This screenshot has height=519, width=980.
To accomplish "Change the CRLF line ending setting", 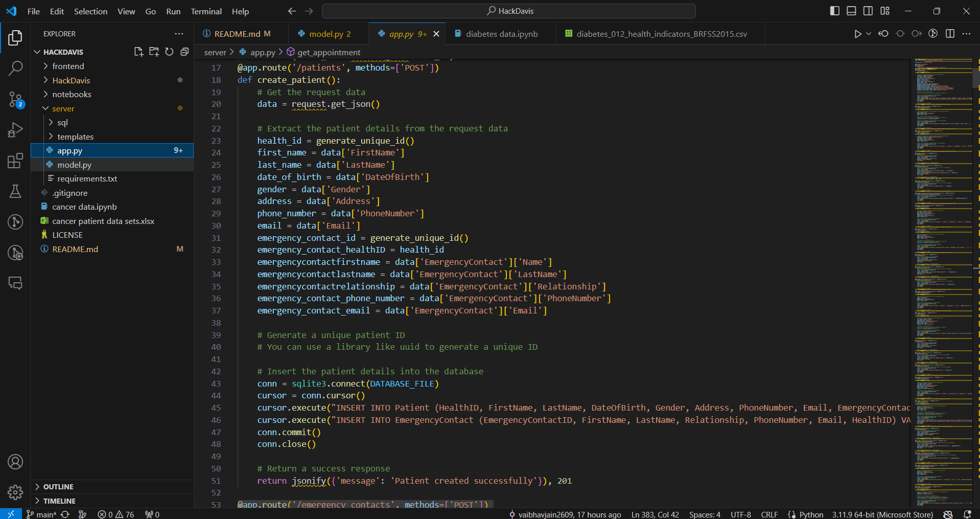I will point(769,514).
